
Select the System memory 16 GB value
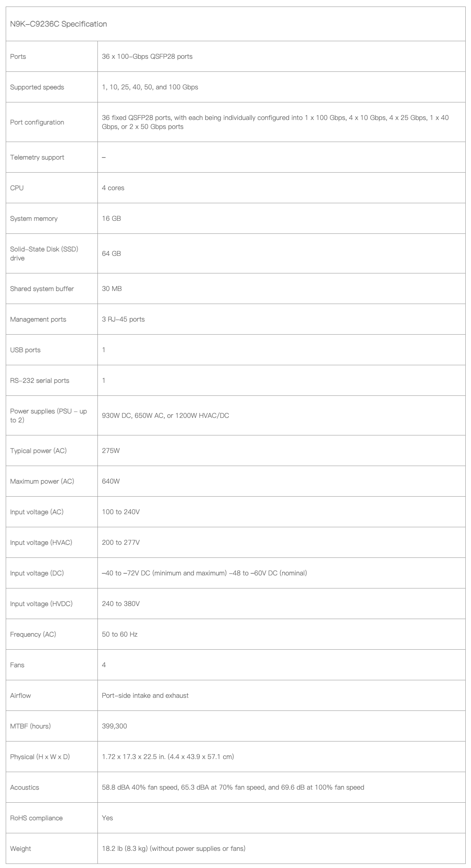click(x=111, y=218)
